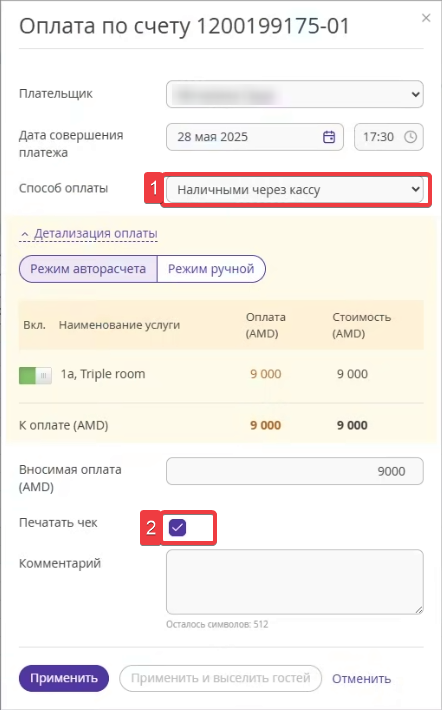Click the payment date field 28 мая 2025

click(x=255, y=137)
